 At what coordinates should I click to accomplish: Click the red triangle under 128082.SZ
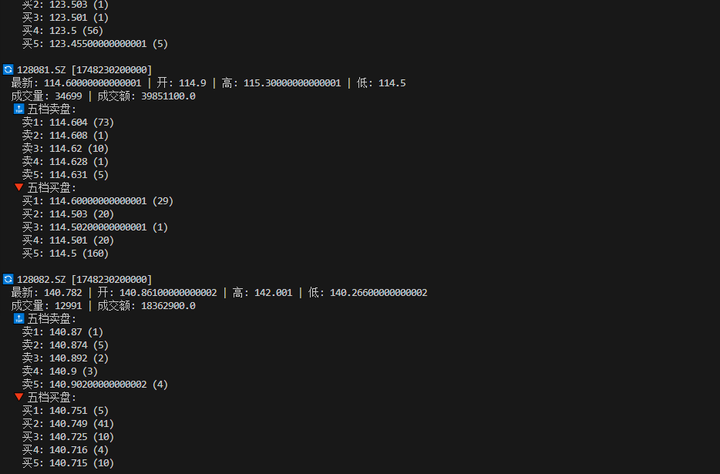(x=19, y=397)
